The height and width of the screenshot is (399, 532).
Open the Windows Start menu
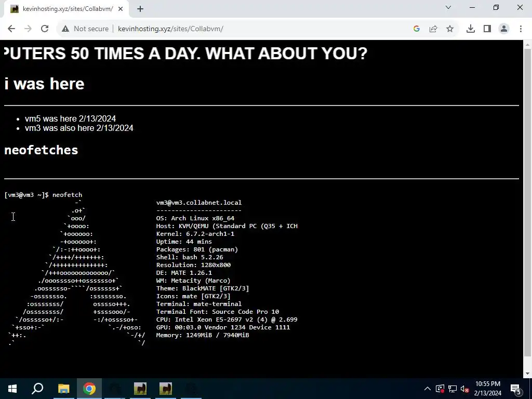pyautogui.click(x=12, y=389)
